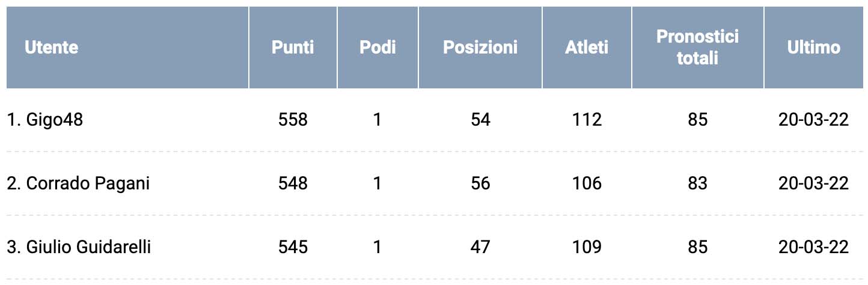
Task: Click the Ultimo column header
Action: click(814, 47)
